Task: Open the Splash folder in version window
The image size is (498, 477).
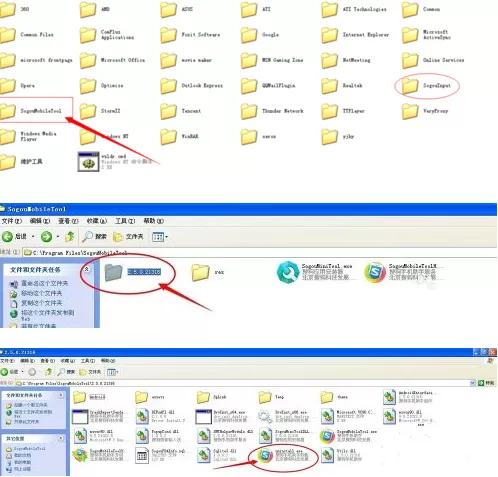Action: [x=212, y=397]
